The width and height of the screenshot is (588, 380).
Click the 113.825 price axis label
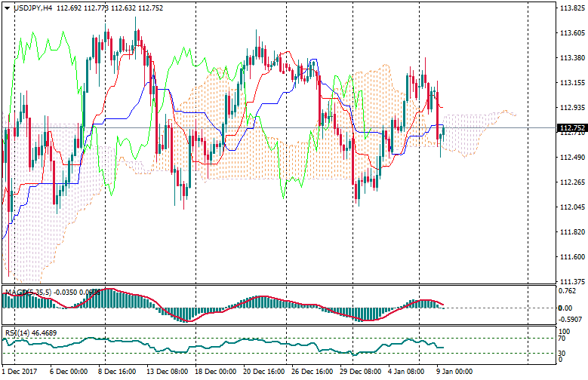point(571,8)
